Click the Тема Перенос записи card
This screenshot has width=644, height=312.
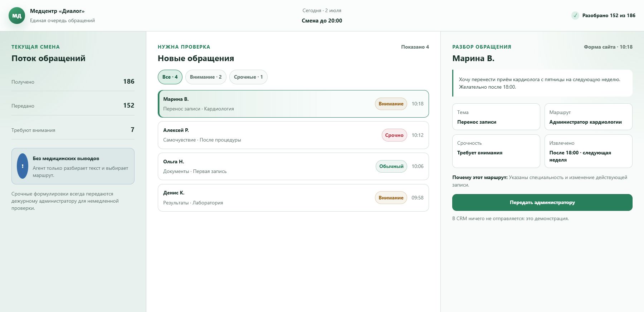pos(496,117)
